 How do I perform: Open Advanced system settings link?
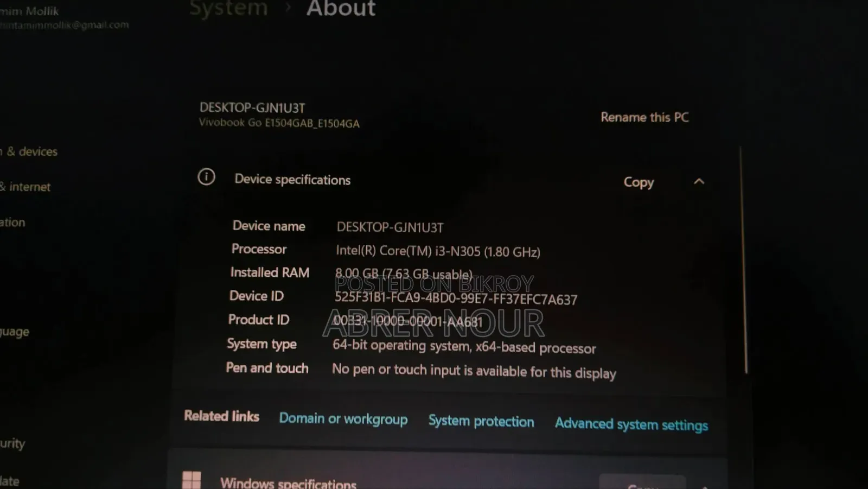coord(631,424)
